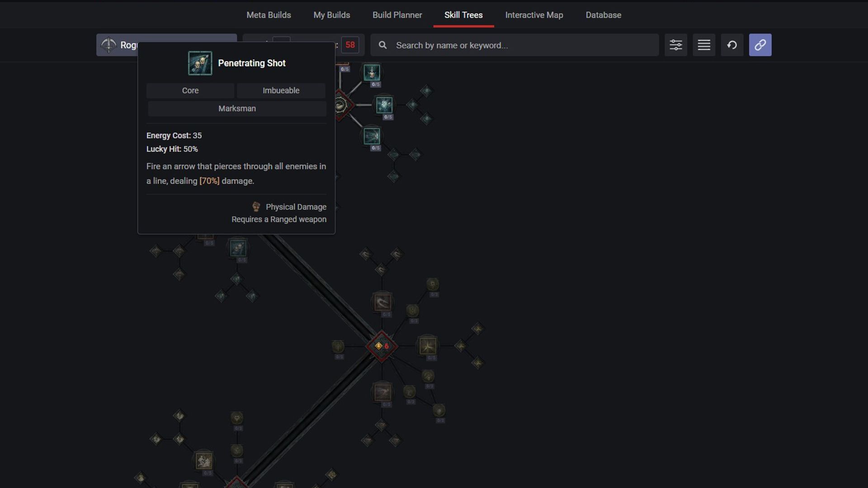The image size is (868, 488).
Task: Switch to the Meta Builds tab
Action: 269,15
